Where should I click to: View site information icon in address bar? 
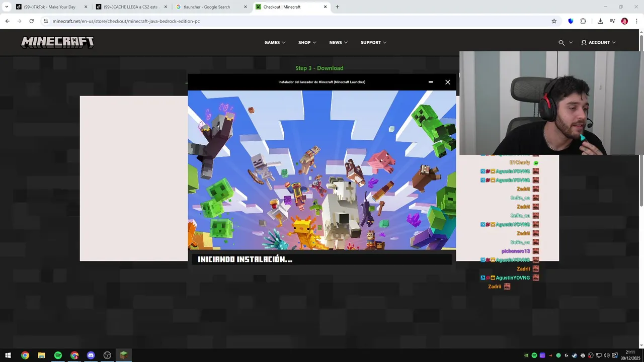pyautogui.click(x=46, y=21)
